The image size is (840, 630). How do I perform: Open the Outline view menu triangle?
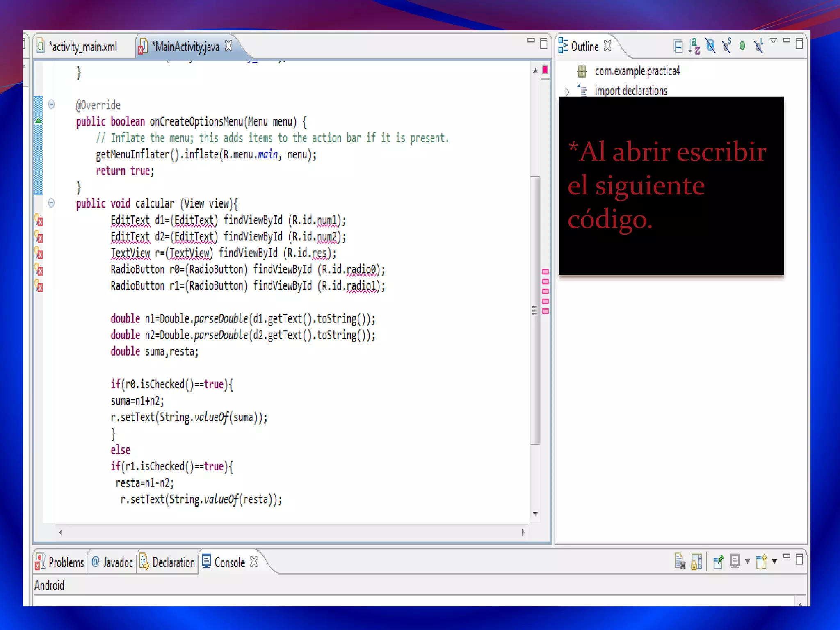tap(774, 41)
